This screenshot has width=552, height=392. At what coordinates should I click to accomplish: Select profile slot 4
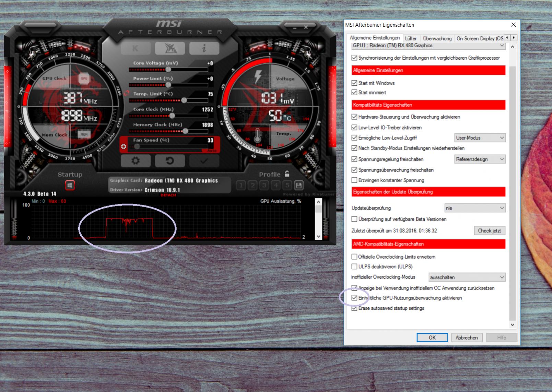coord(276,185)
